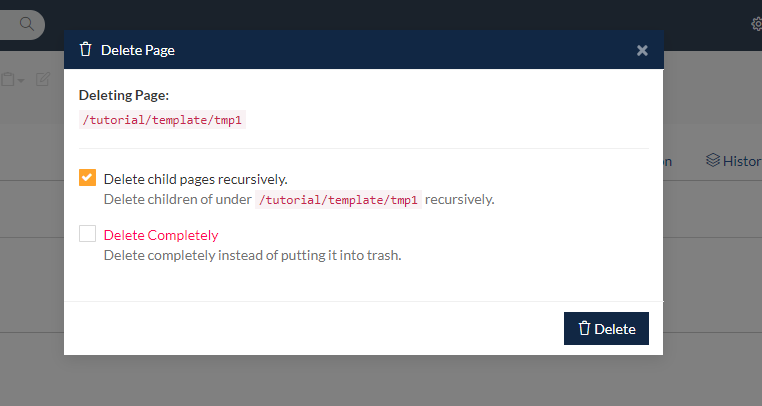762x406 pixels.
Task: Click the trash icon on Delete button
Action: pyautogui.click(x=583, y=328)
